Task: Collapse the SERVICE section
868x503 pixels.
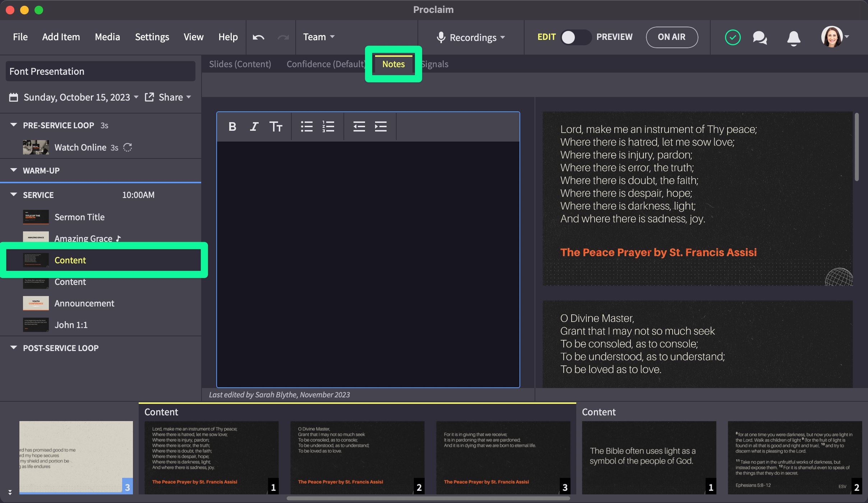Action: (14, 195)
